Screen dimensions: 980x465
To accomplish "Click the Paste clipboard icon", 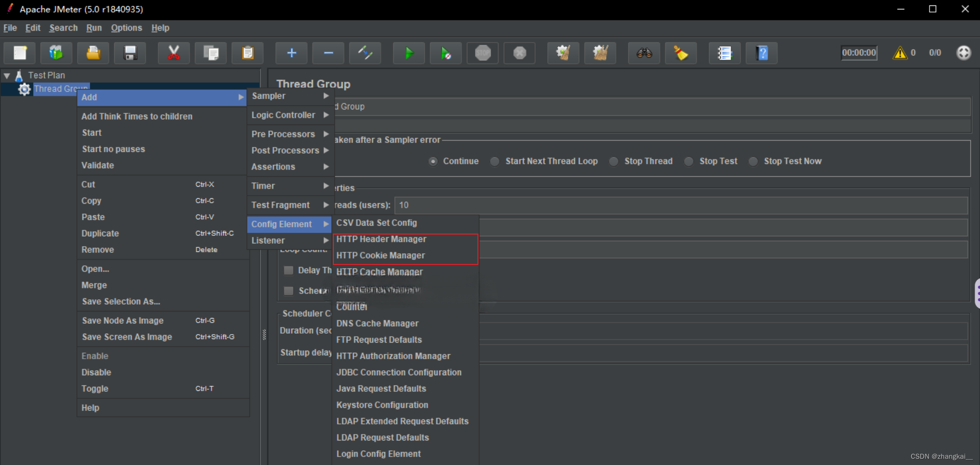I will [248, 53].
